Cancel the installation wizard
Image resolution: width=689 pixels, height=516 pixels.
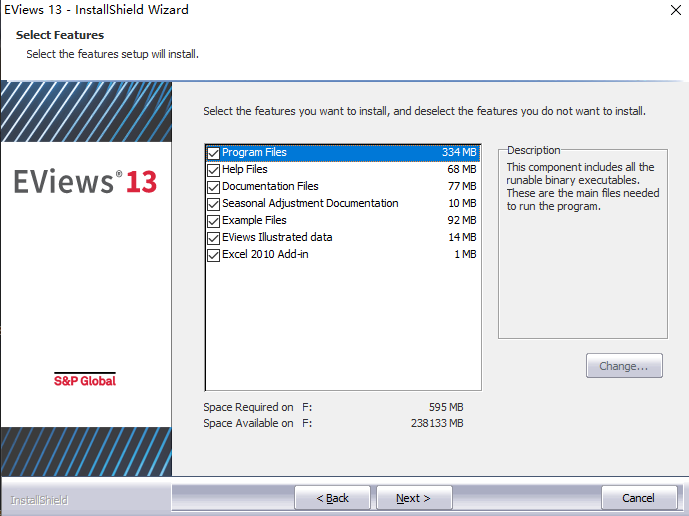[638, 498]
